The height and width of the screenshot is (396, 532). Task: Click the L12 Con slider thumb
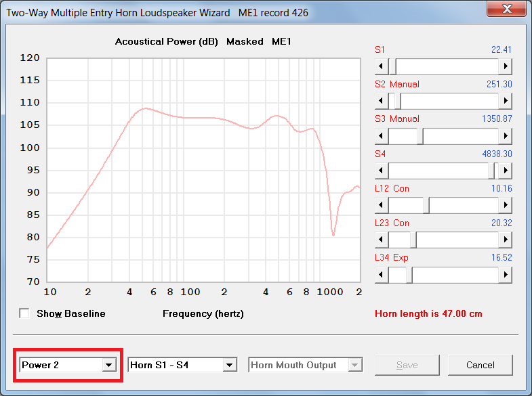point(426,205)
